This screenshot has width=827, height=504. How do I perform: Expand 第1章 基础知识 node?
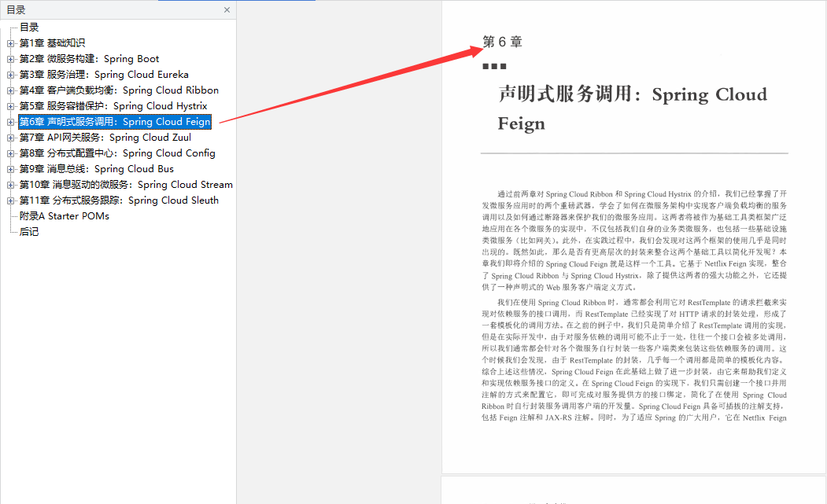click(x=10, y=43)
